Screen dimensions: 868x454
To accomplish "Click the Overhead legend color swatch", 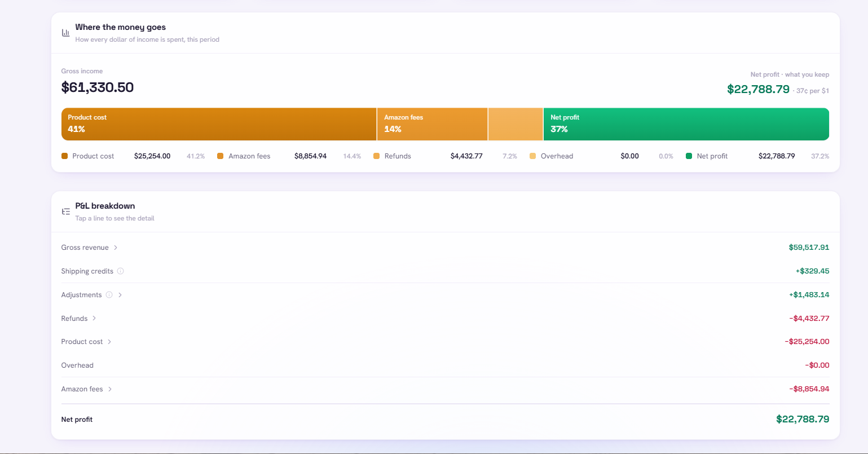I will (533, 156).
